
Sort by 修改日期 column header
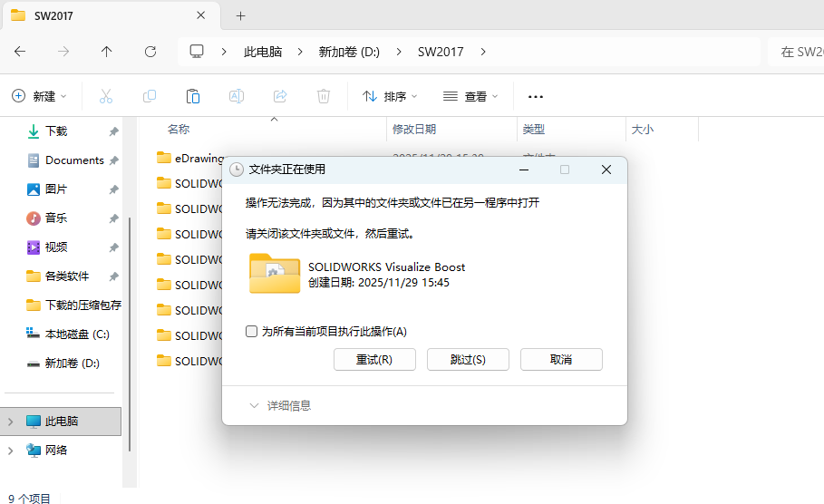[414, 130]
